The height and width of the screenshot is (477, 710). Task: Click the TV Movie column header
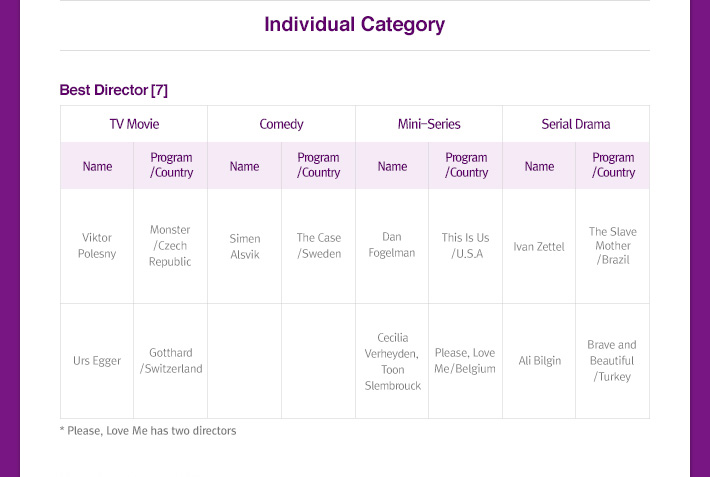point(134,124)
